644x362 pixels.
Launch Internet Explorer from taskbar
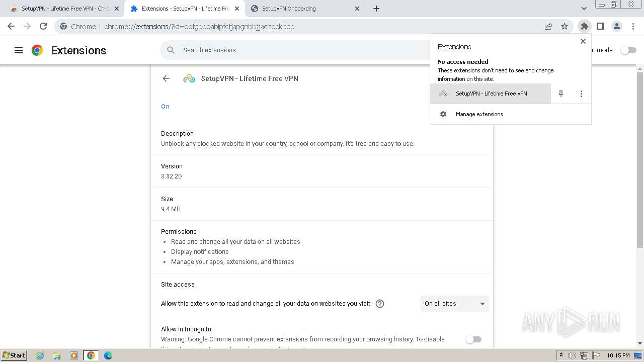[x=40, y=355]
